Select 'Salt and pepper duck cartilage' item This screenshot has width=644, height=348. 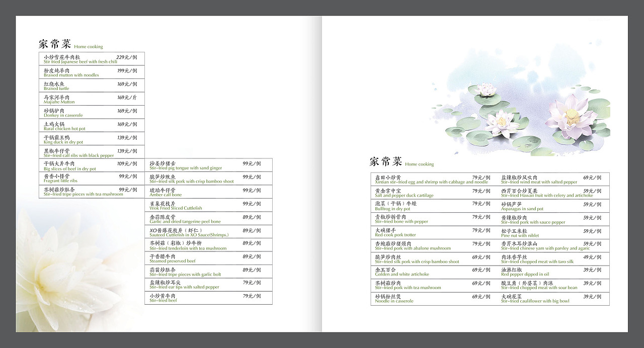click(x=404, y=196)
